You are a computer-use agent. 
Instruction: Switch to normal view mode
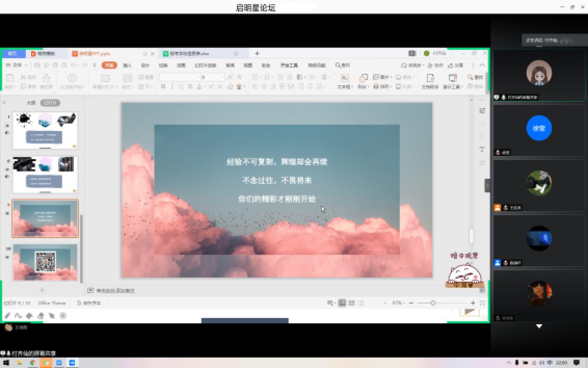342,303
